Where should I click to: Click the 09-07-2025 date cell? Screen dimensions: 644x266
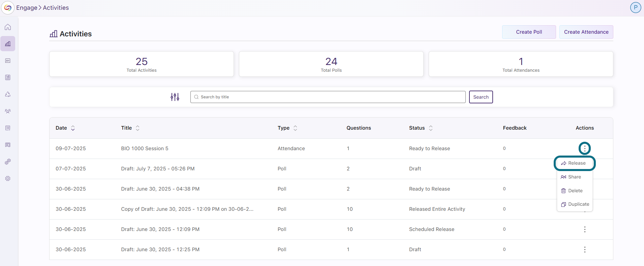coord(71,148)
